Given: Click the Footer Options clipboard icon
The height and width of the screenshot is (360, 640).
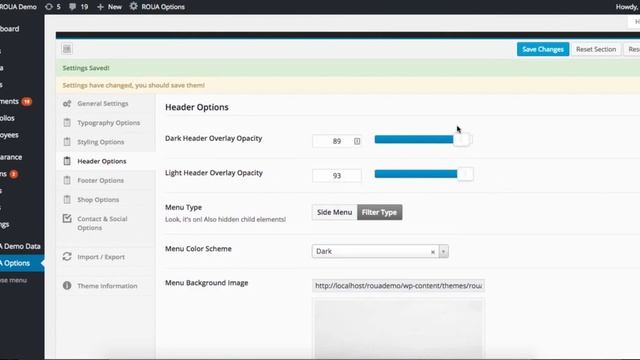Looking at the screenshot, I should pyautogui.click(x=67, y=180).
